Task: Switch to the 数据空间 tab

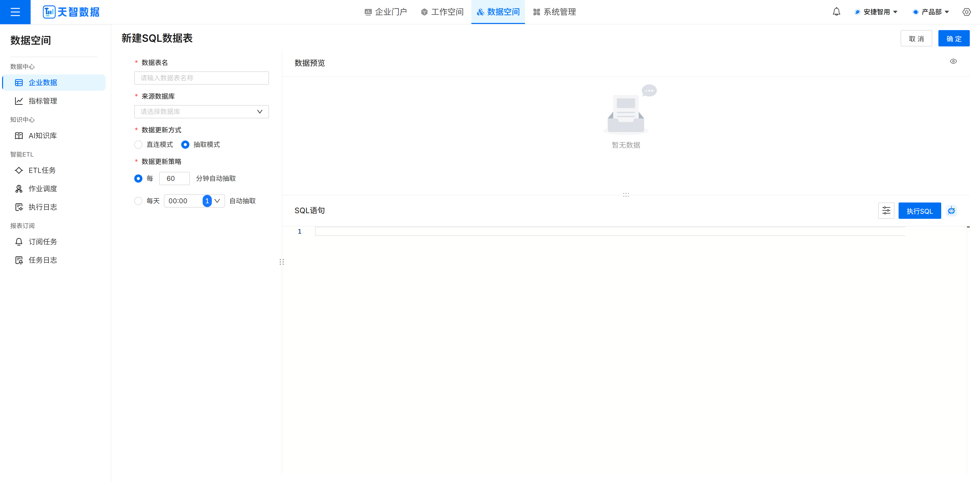Action: click(x=498, y=12)
